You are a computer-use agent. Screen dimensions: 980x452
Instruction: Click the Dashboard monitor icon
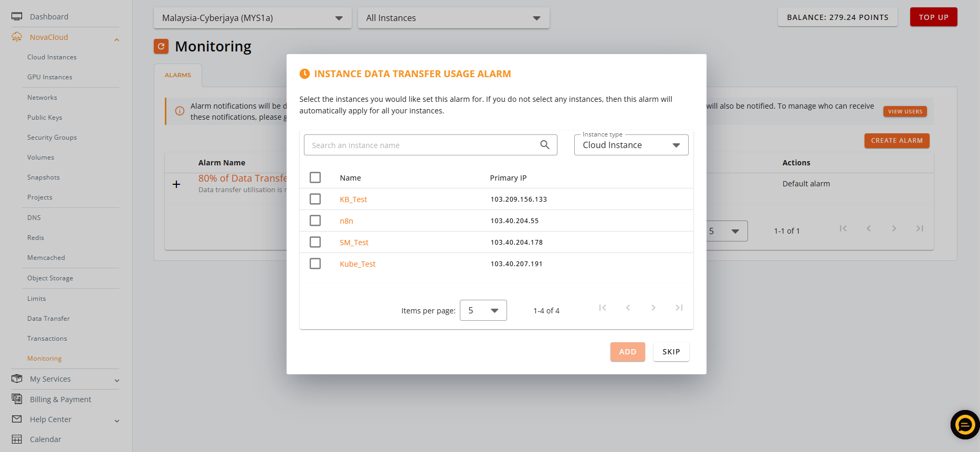point(17,16)
